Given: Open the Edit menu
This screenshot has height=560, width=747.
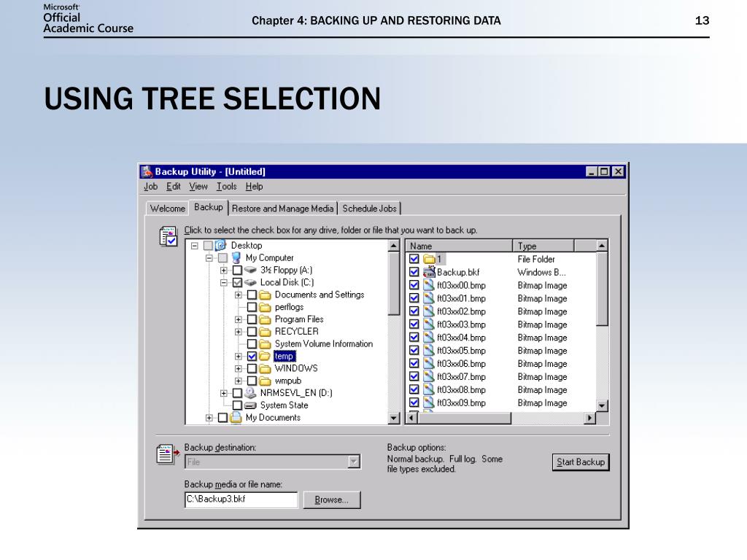Looking at the screenshot, I should [x=174, y=187].
